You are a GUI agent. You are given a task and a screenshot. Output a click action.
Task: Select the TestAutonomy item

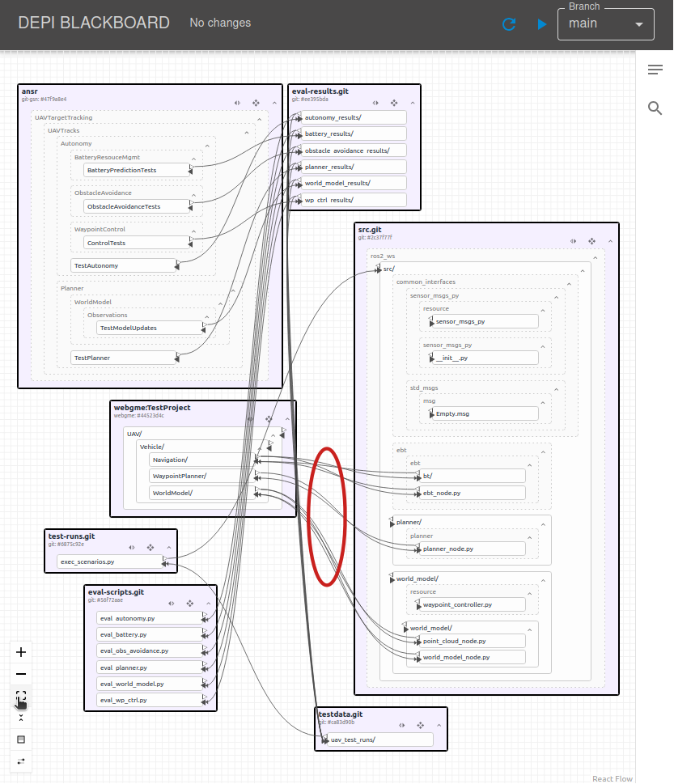[x=124, y=265]
